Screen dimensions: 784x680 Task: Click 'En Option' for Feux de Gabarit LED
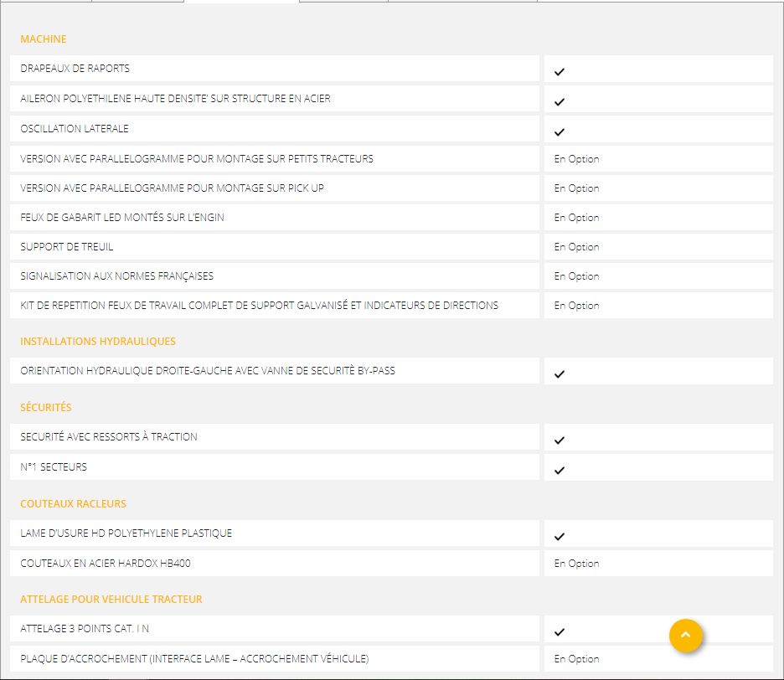[x=576, y=218]
